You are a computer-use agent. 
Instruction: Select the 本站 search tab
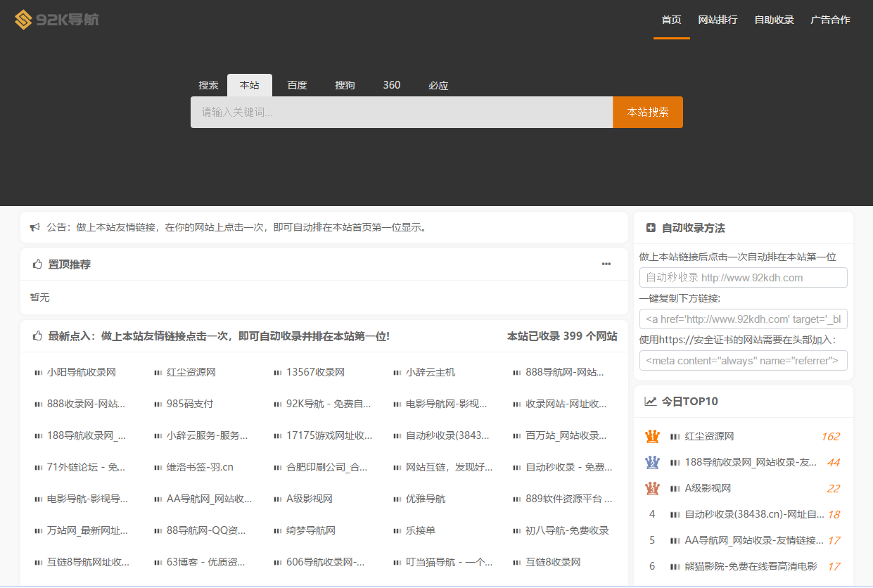click(250, 85)
